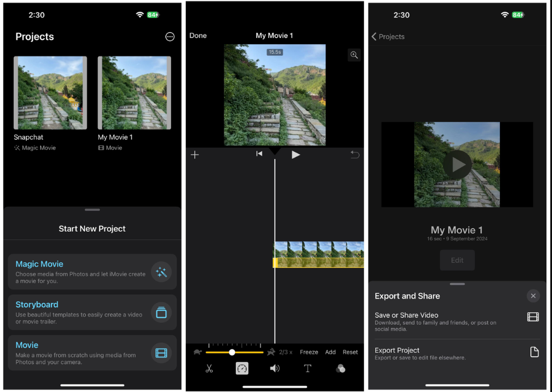Viewport: 552px width, 392px height.
Task: Tap Done in the editor
Action: pyautogui.click(x=198, y=36)
